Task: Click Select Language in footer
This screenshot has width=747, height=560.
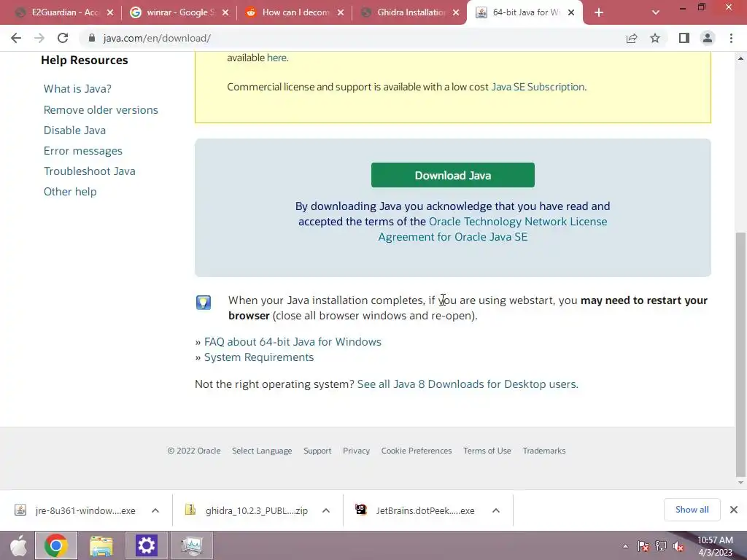Action: tap(262, 451)
